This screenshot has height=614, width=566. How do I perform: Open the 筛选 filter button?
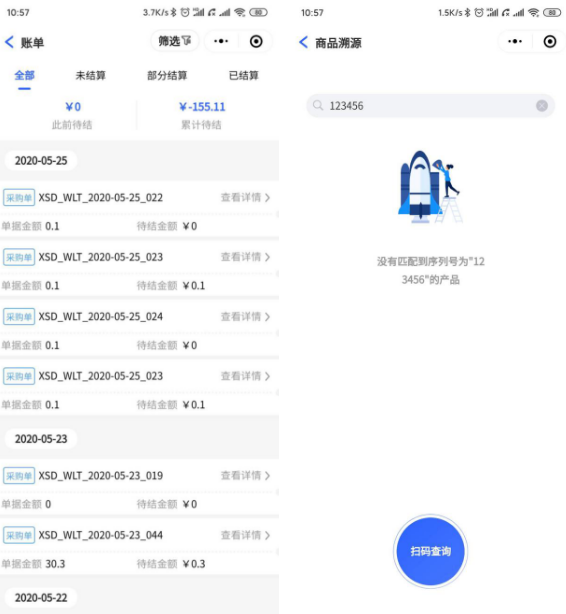coord(175,41)
